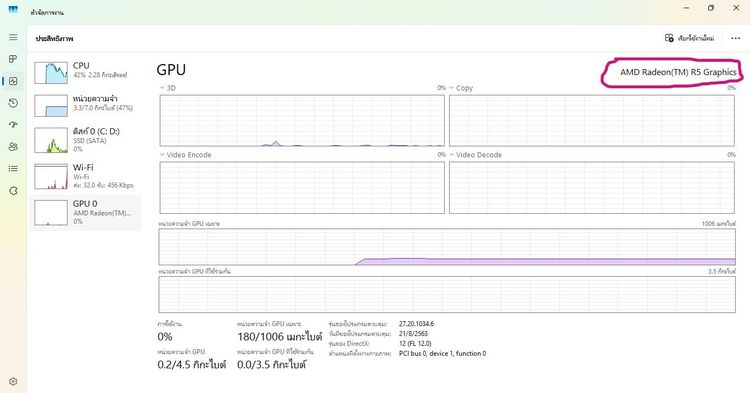Click the Video Encode usage graph

pyautogui.click(x=302, y=187)
